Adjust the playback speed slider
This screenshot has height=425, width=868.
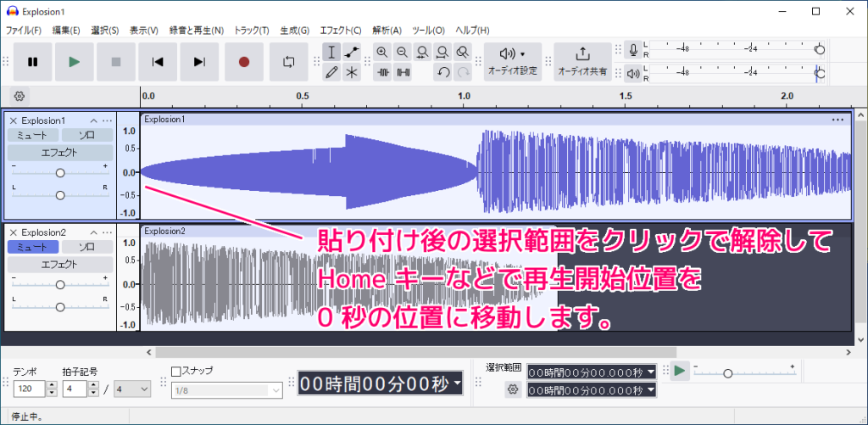[744, 373]
